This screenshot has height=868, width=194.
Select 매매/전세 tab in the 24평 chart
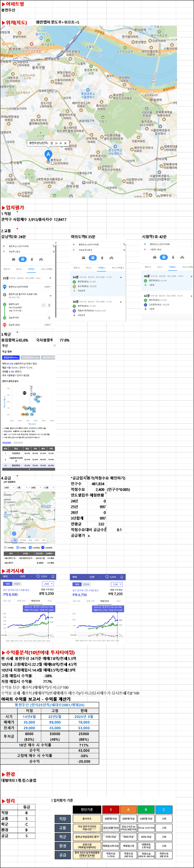(35, 601)
